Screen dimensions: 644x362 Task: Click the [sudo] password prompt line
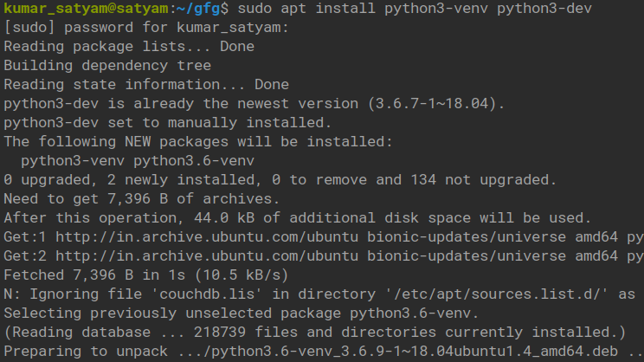pos(145,28)
